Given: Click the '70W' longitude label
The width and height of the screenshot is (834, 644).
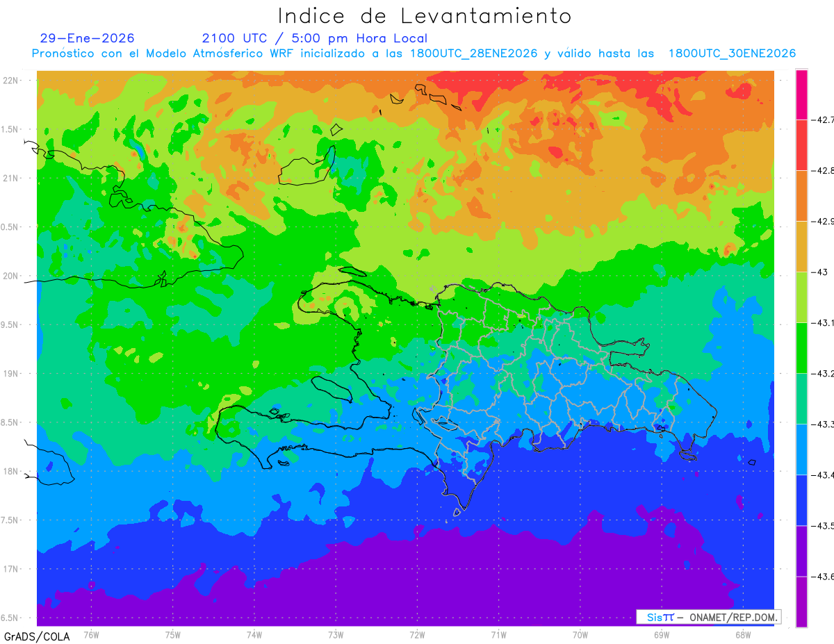Looking at the screenshot, I should coord(580,634).
